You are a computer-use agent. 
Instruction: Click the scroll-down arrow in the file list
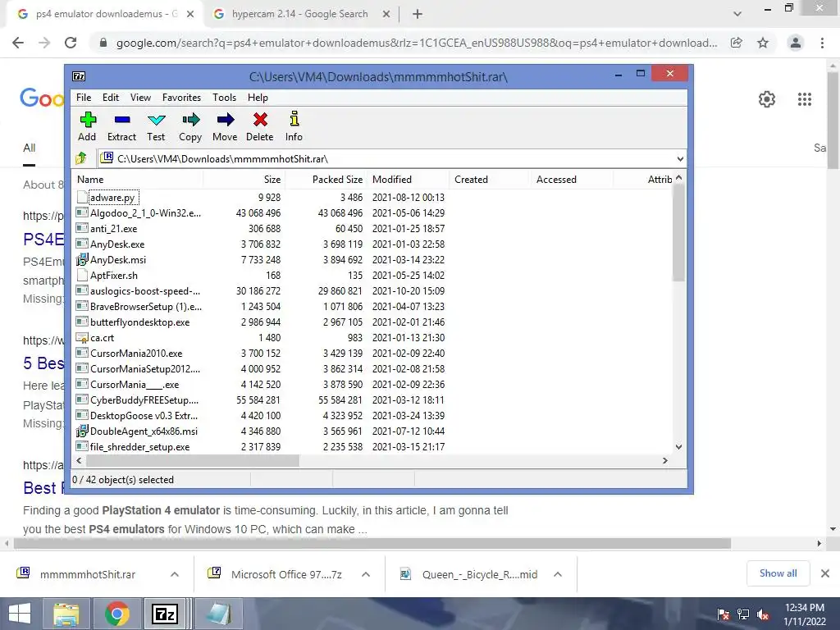tap(678, 447)
